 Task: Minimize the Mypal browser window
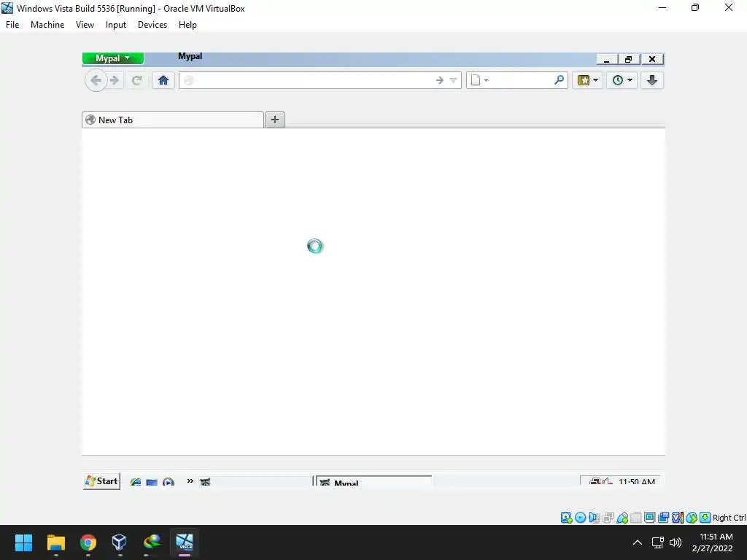point(607,60)
